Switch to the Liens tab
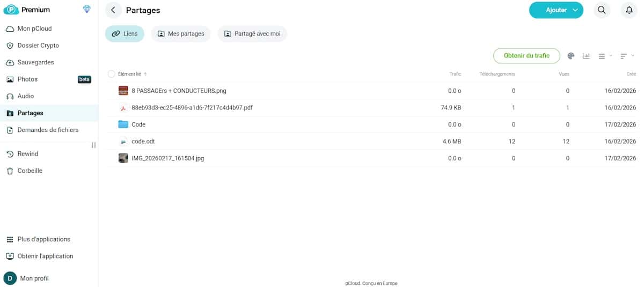Viewport: 644px width, 287px height. 125,34
